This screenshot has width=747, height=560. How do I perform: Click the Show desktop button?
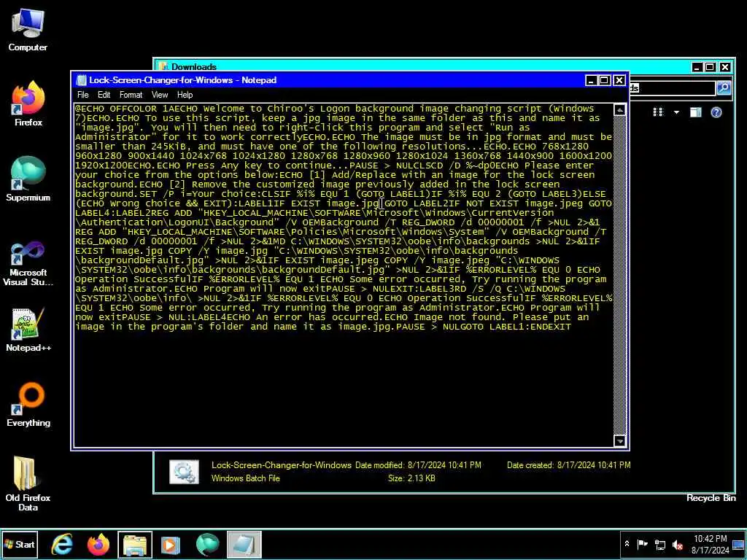(x=739, y=545)
